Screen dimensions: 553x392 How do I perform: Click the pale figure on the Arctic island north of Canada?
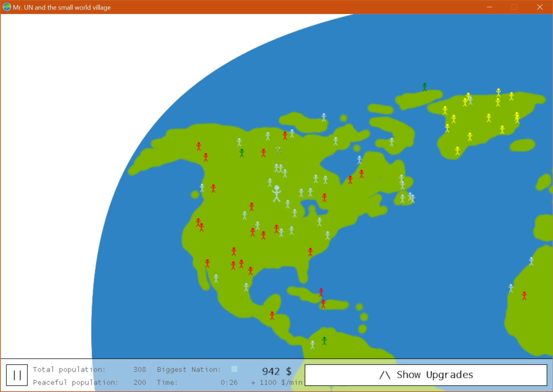[324, 117]
